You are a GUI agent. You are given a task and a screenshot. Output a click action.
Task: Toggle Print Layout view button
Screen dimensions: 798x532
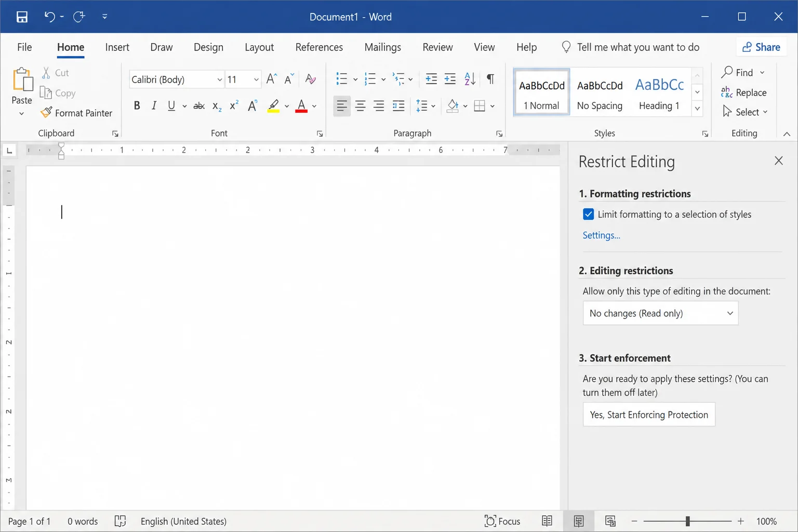coord(579,521)
